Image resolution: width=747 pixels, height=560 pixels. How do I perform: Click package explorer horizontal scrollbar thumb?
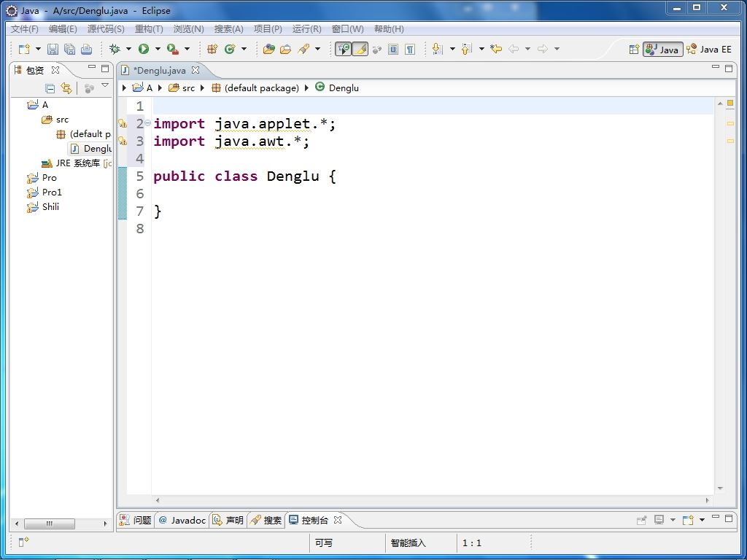(50, 524)
